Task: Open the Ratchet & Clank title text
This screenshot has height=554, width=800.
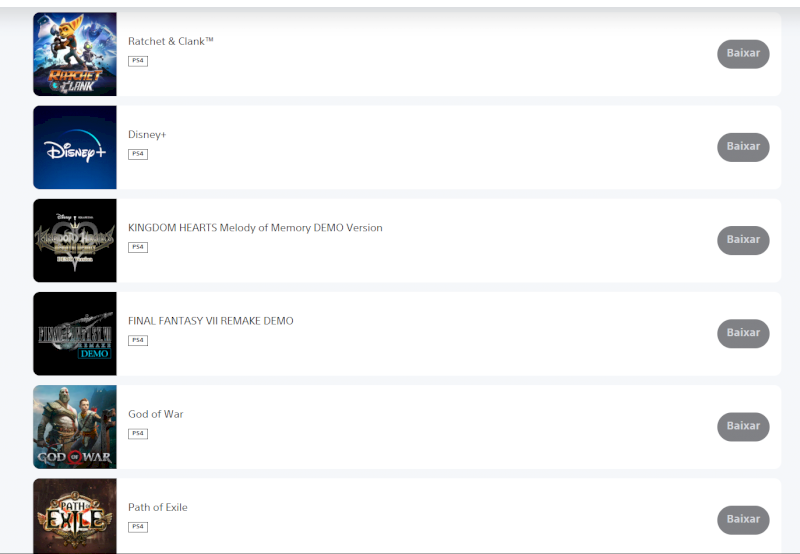Action: [170, 41]
